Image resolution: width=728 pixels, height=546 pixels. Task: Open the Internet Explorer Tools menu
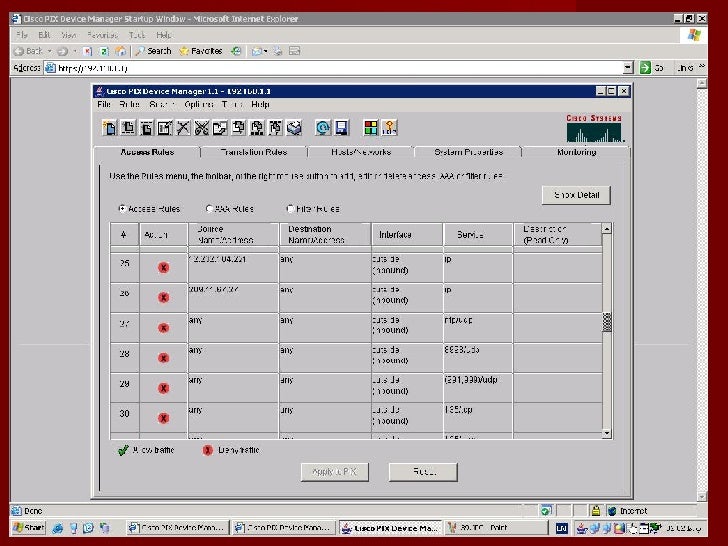click(x=137, y=35)
